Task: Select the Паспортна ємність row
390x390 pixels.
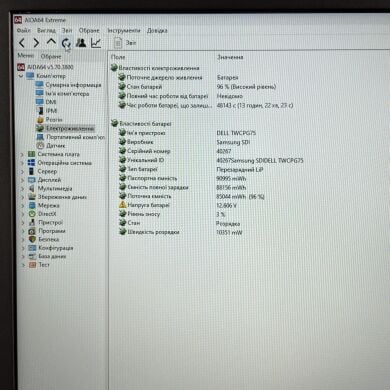Action: coord(182,178)
